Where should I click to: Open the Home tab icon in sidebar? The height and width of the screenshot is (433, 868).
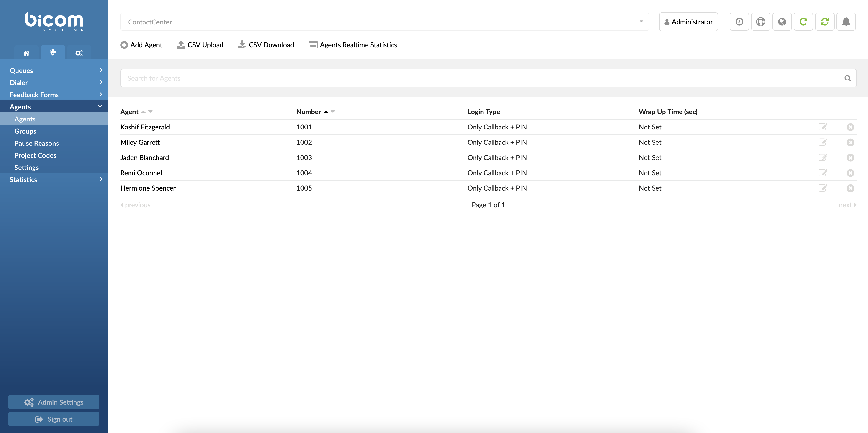pos(26,53)
